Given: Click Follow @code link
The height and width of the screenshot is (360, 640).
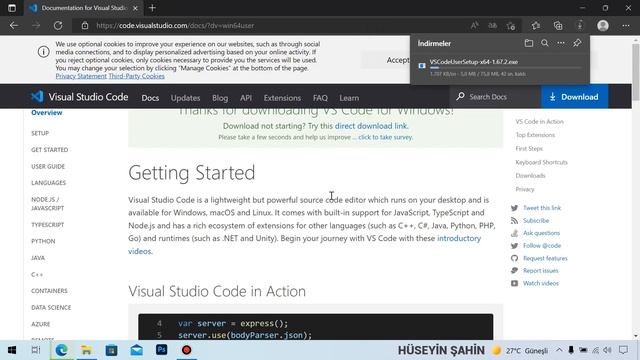Looking at the screenshot, I should point(542,246).
